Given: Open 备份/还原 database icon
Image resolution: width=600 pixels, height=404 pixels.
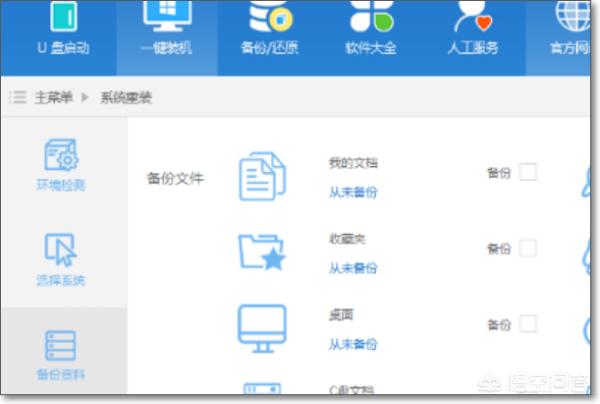Looking at the screenshot, I should pyautogui.click(x=269, y=14).
